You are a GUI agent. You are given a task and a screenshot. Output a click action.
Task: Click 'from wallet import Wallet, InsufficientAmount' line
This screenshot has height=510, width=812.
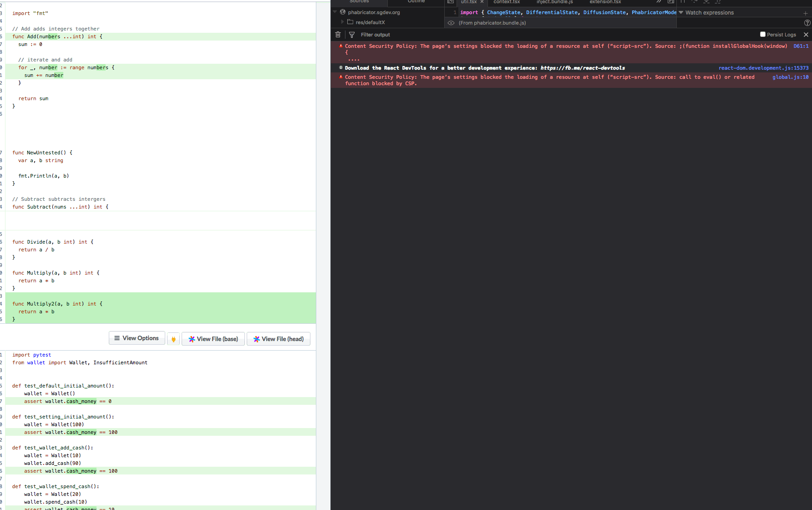[80, 362]
